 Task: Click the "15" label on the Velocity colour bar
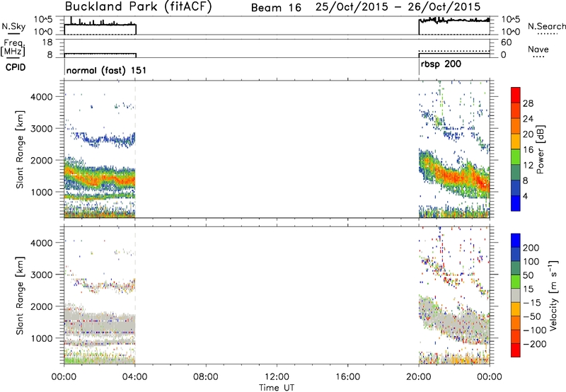(x=528, y=289)
